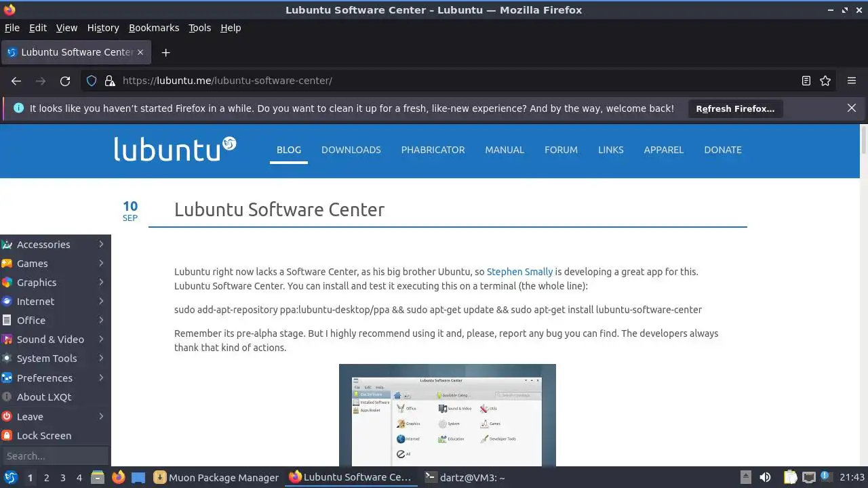Open the MANUAL navigation link
The image size is (868, 488).
505,150
